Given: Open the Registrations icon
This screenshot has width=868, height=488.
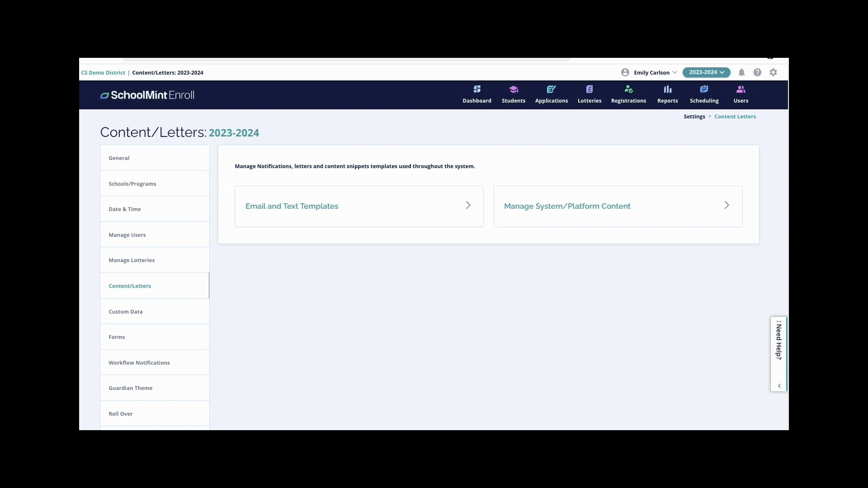Looking at the screenshot, I should (628, 89).
